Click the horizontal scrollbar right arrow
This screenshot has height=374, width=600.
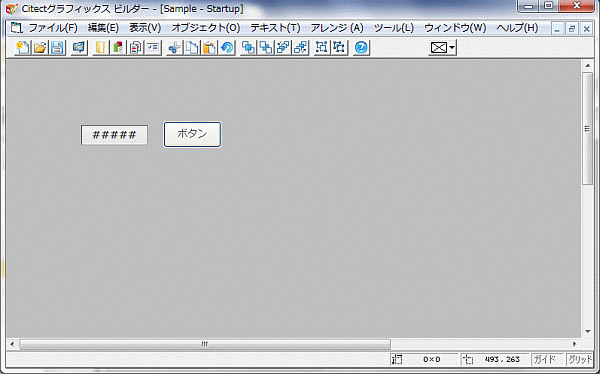(574, 344)
